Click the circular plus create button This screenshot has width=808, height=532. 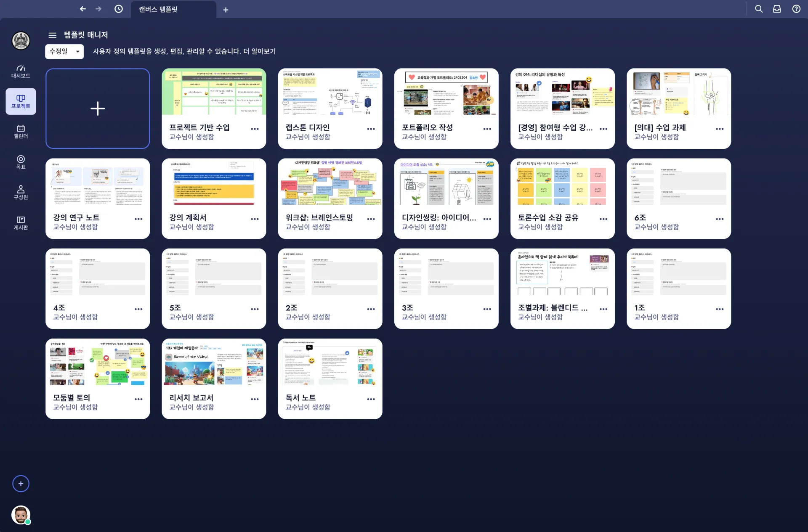point(21,484)
